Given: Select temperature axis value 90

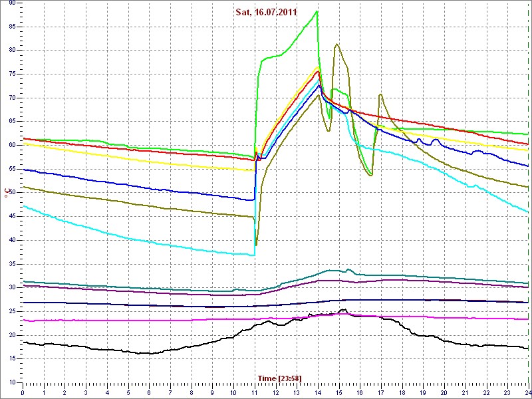Looking at the screenshot, I should [12, 3].
